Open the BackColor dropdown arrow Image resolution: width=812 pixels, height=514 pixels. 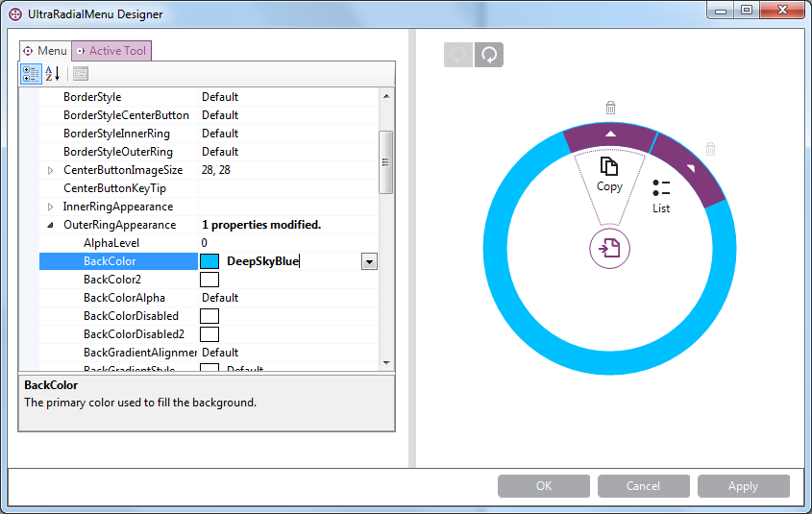[x=369, y=261]
